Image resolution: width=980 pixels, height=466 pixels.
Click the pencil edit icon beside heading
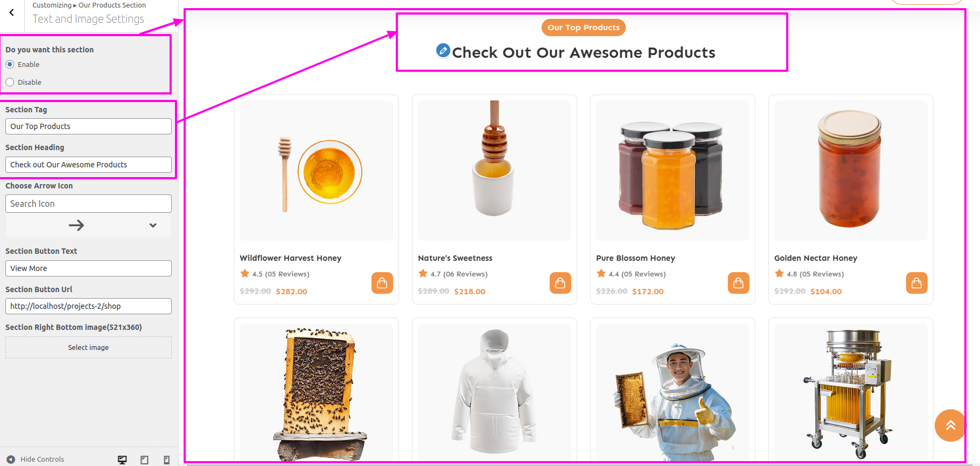[x=443, y=50]
